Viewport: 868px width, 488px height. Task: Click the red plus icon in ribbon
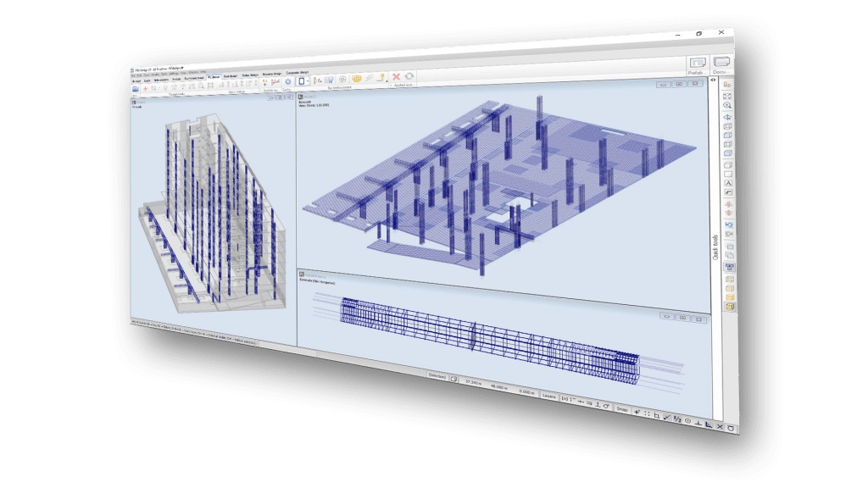coord(145,88)
